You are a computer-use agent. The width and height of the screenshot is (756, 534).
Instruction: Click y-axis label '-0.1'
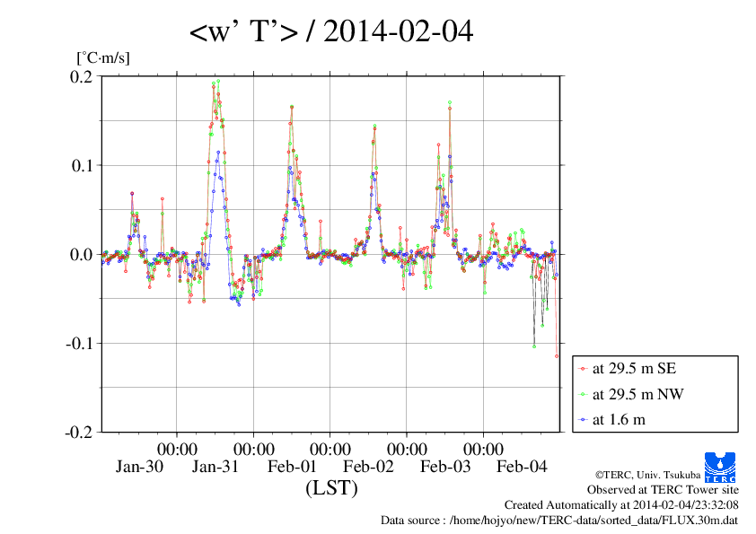[x=79, y=344]
